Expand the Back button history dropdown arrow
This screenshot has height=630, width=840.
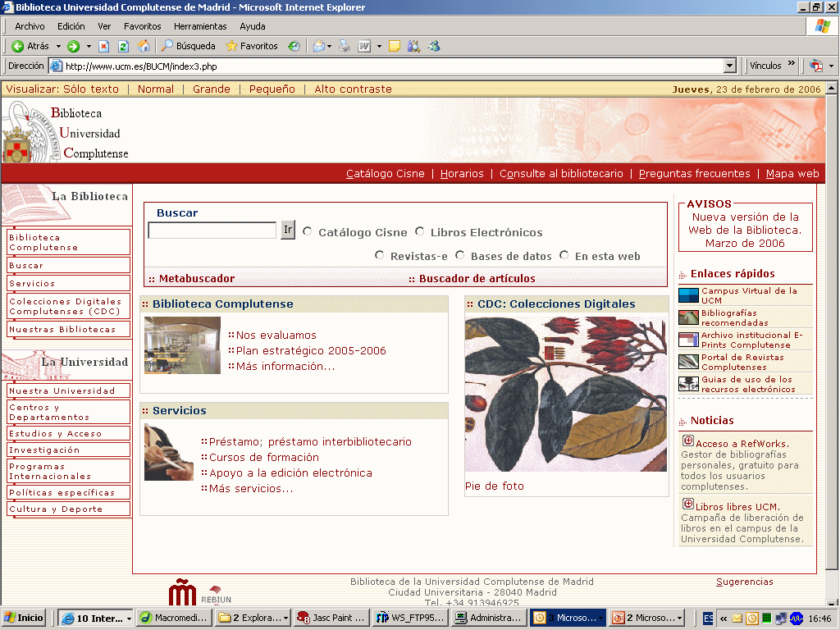point(58,47)
